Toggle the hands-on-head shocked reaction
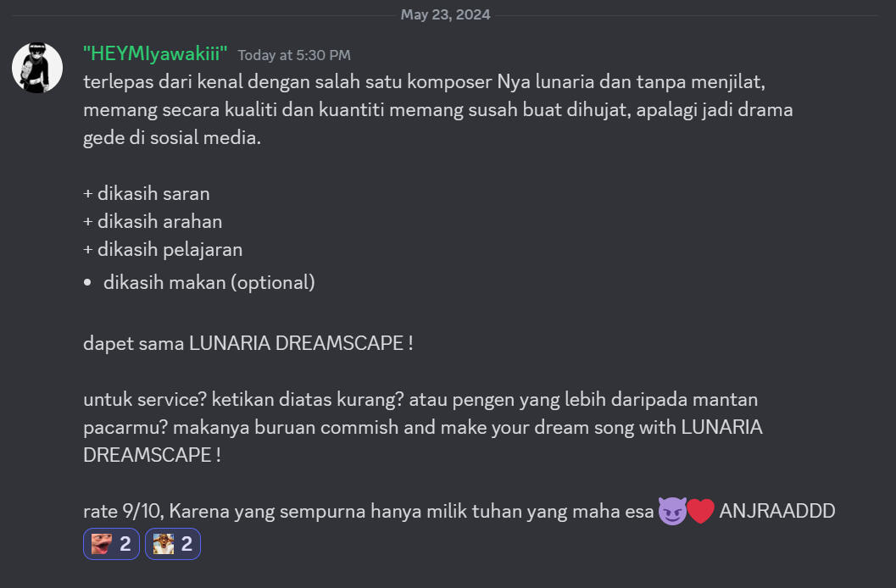 (173, 543)
